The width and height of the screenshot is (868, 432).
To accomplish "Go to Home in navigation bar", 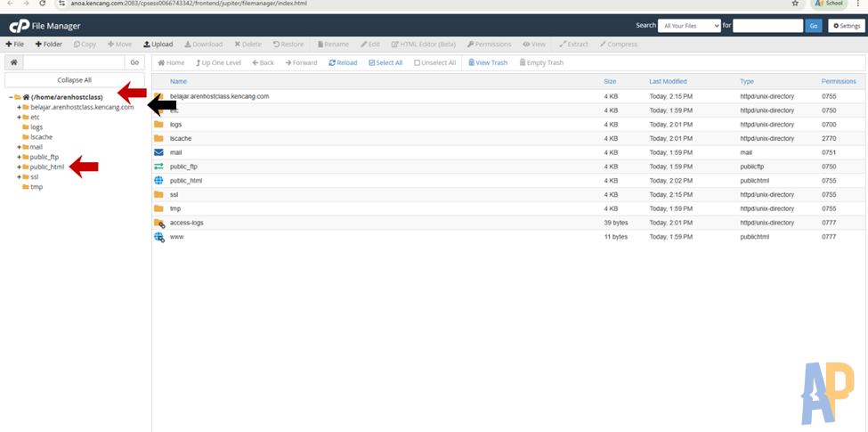I will [171, 62].
